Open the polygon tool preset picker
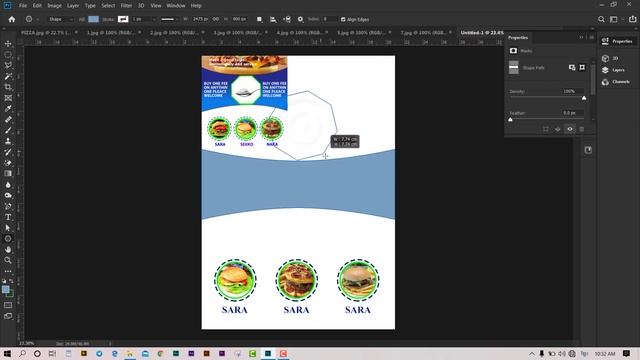Image resolution: width=640 pixels, height=360 pixels. point(31,19)
